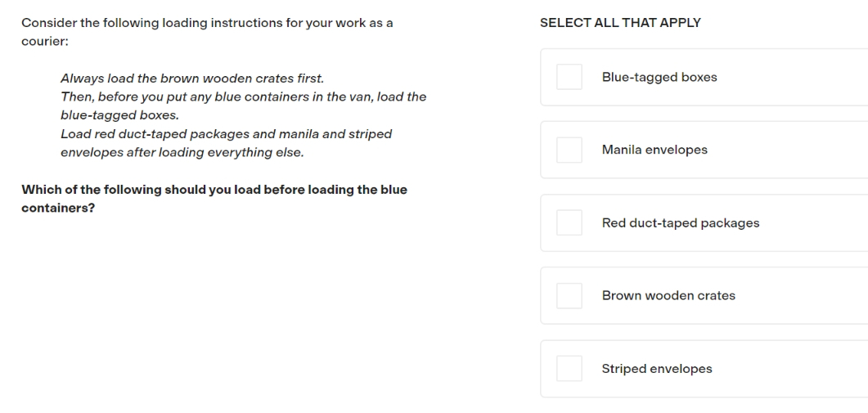Select the Brown wooden crates checkbox
Image resolution: width=868 pixels, height=413 pixels.
click(569, 295)
